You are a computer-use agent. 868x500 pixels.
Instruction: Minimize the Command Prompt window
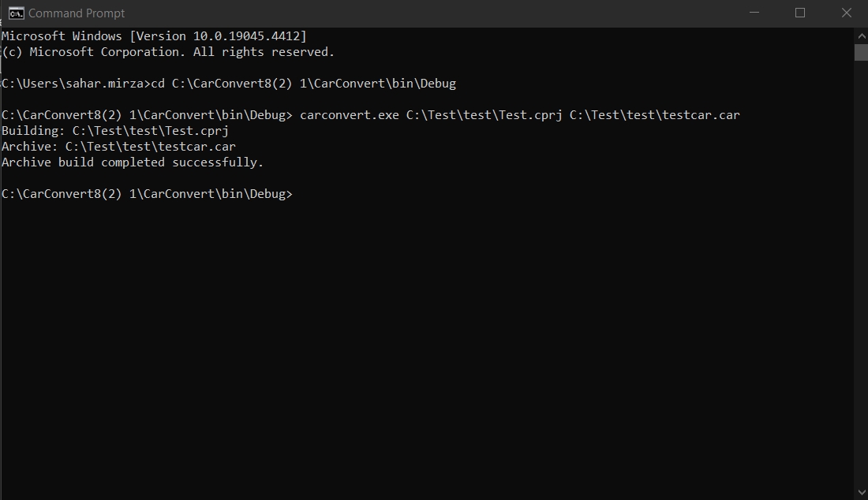(755, 13)
